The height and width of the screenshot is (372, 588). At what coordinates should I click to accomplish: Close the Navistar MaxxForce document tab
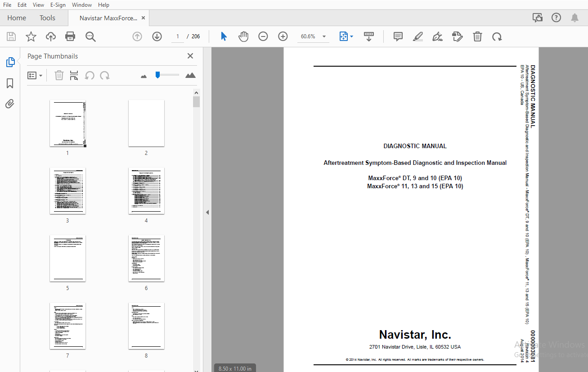[143, 18]
